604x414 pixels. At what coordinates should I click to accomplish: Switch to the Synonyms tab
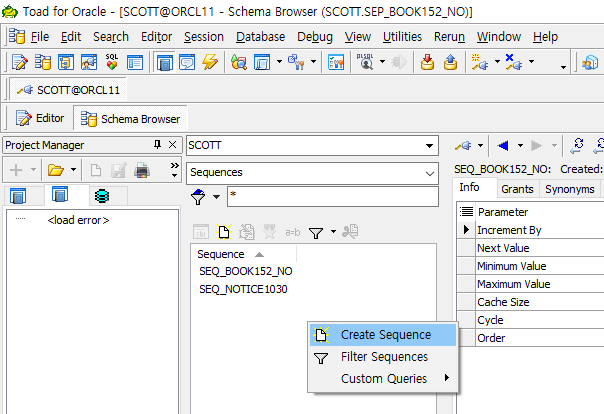point(570,189)
